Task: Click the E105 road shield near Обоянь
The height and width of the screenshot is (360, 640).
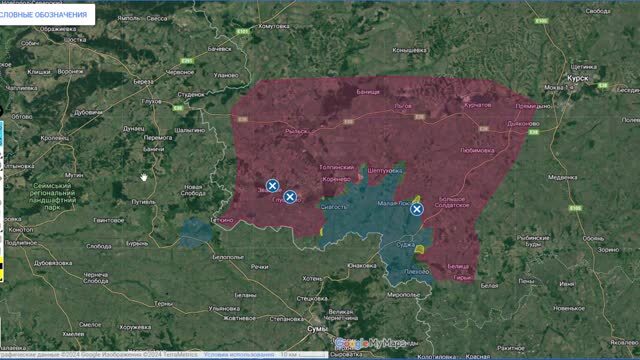Action: click(576, 208)
